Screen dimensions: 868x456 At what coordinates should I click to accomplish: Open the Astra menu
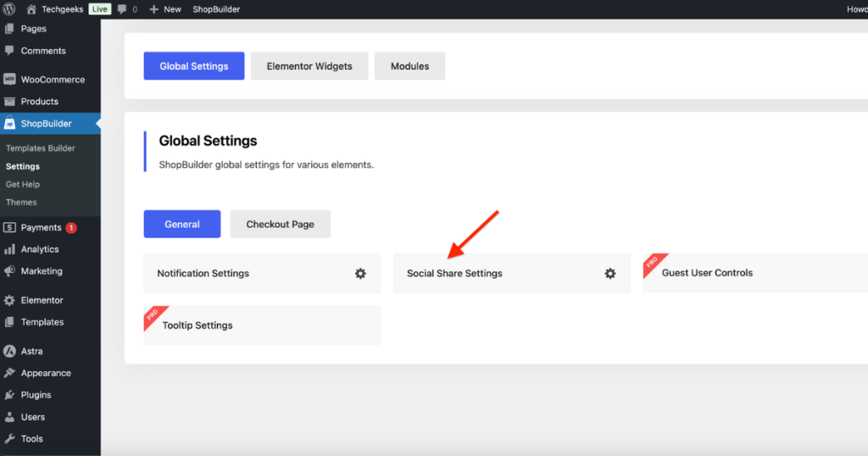point(50,351)
